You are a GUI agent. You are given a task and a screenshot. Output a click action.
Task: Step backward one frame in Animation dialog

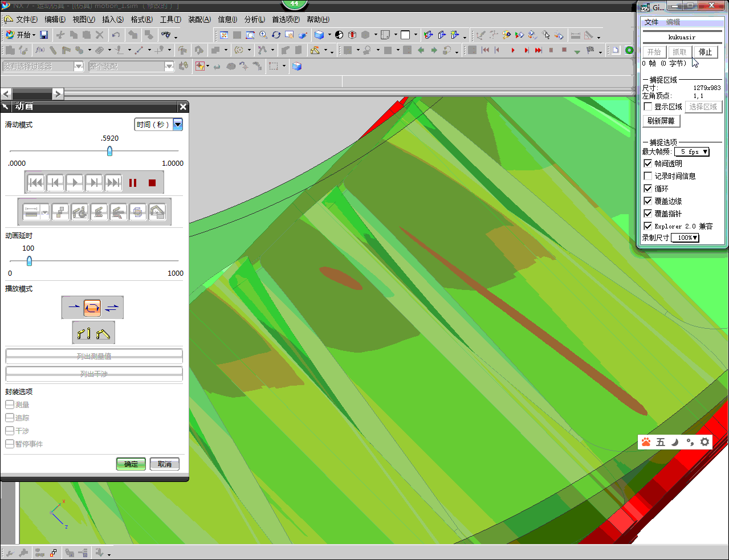click(55, 183)
